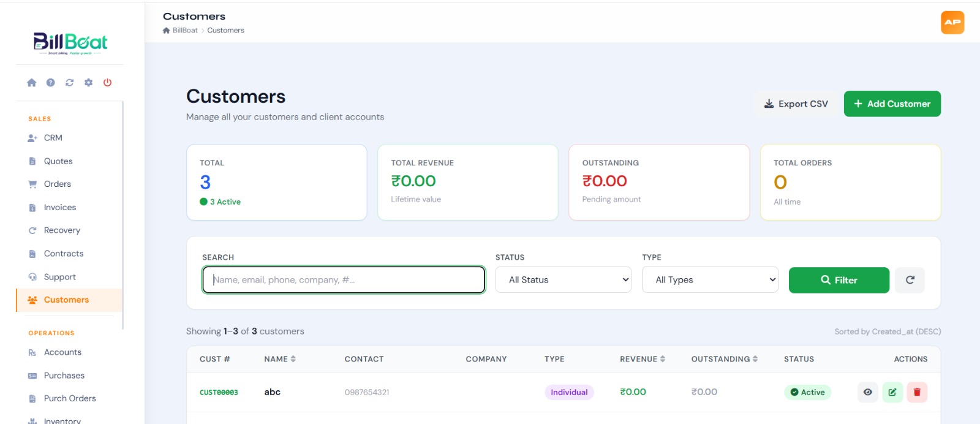Click the home icon in the sidebar toolbar
Viewport: 980px width, 424px height.
click(32, 83)
